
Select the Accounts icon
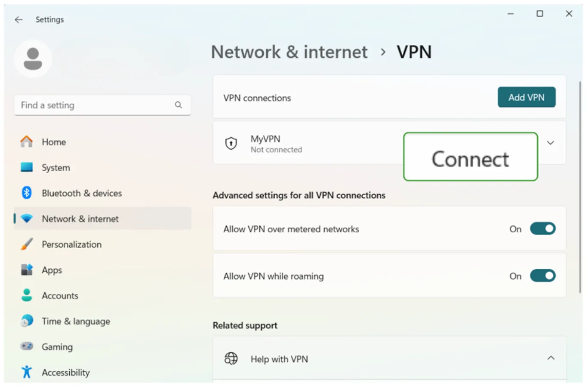point(26,296)
